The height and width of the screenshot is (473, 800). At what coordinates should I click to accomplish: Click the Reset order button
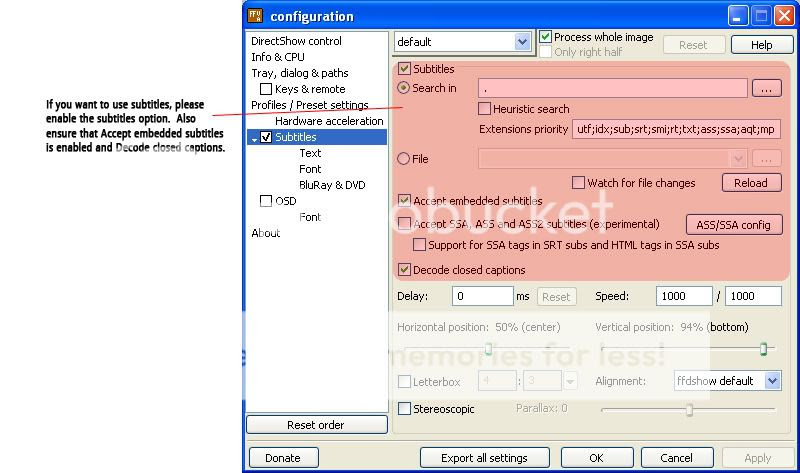click(x=316, y=425)
